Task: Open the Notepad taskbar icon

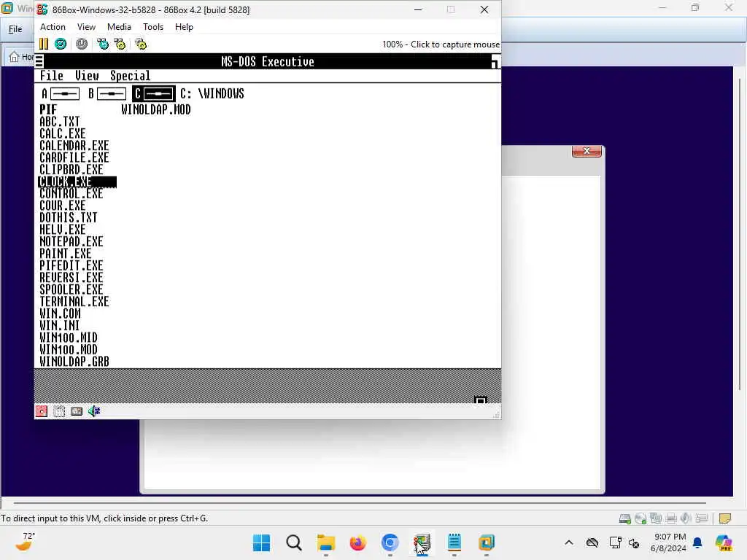Action: (454, 542)
